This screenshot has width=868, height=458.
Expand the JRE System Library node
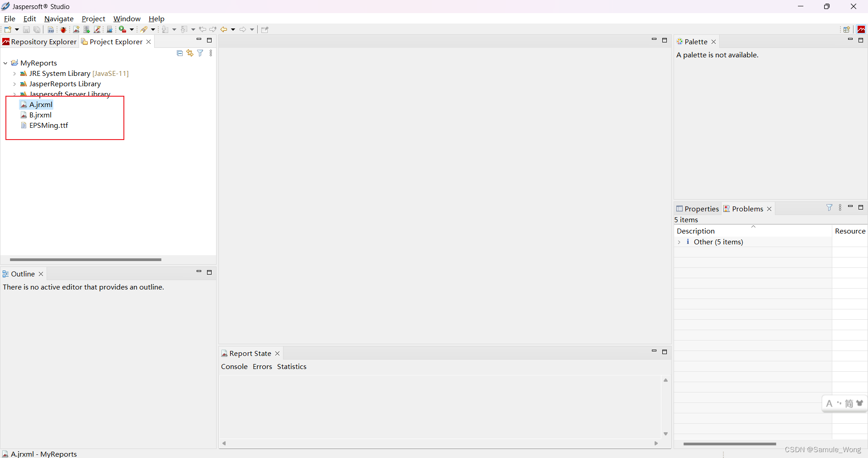click(x=14, y=74)
